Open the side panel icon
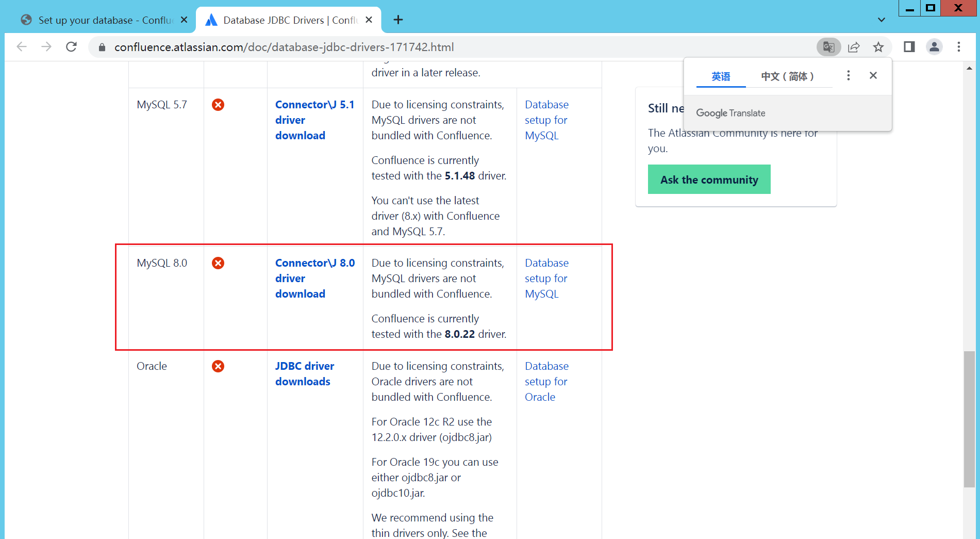This screenshot has height=539, width=980. (909, 47)
